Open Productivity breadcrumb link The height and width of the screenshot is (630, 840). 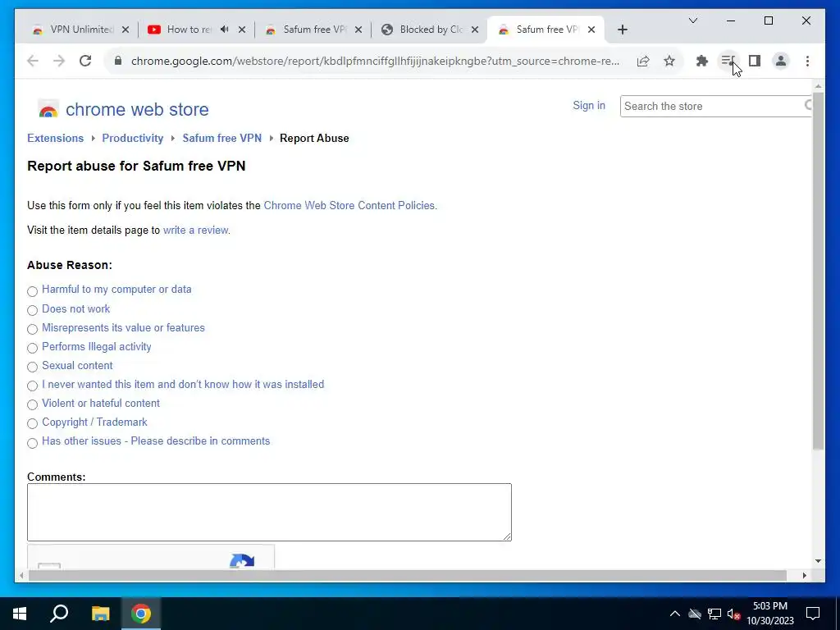pyautogui.click(x=133, y=138)
